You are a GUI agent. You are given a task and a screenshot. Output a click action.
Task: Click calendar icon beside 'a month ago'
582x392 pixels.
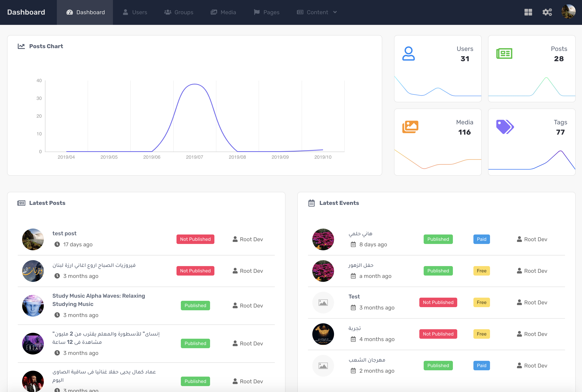353,276
